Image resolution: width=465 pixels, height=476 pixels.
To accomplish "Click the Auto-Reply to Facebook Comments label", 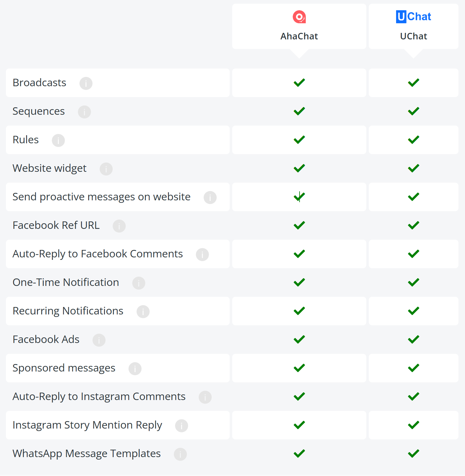I will [x=97, y=254].
